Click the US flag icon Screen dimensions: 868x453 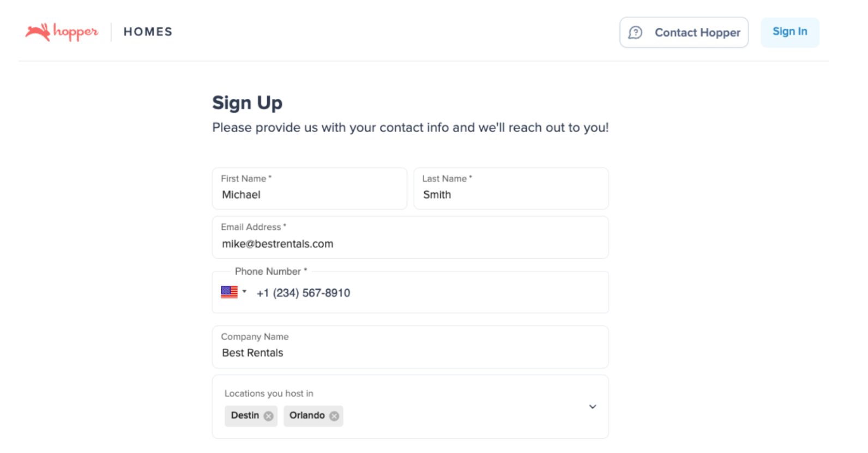(x=230, y=292)
